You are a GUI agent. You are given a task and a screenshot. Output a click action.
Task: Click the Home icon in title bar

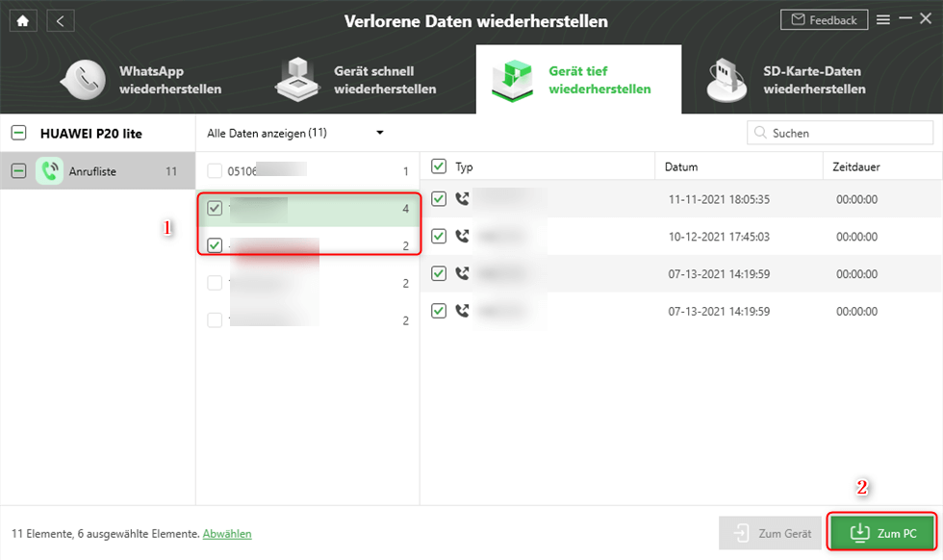coord(23,20)
